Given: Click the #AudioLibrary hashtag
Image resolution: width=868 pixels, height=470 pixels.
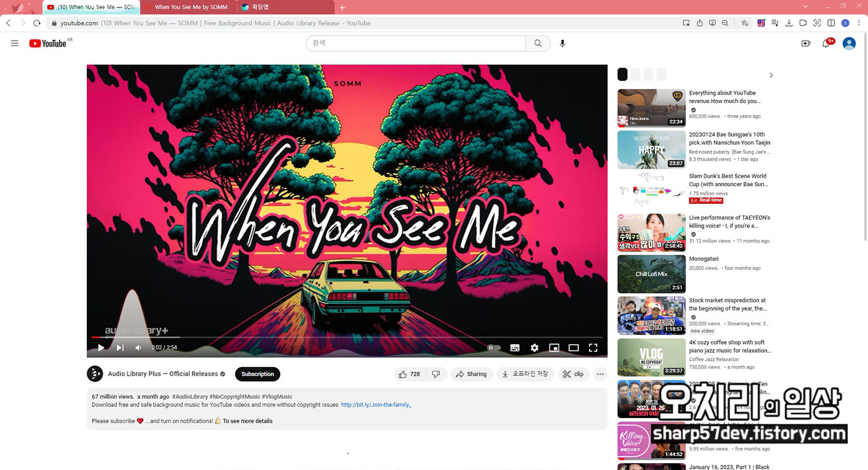Looking at the screenshot, I should click(x=190, y=397).
